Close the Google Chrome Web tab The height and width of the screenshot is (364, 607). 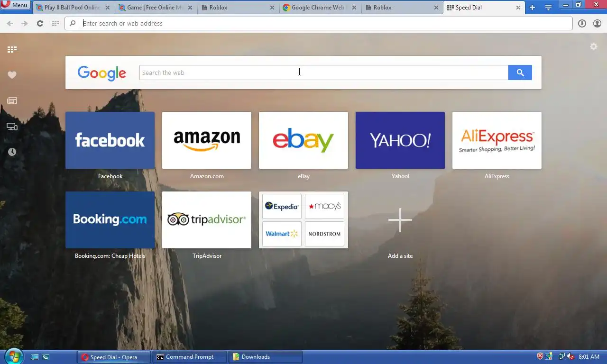click(x=354, y=8)
